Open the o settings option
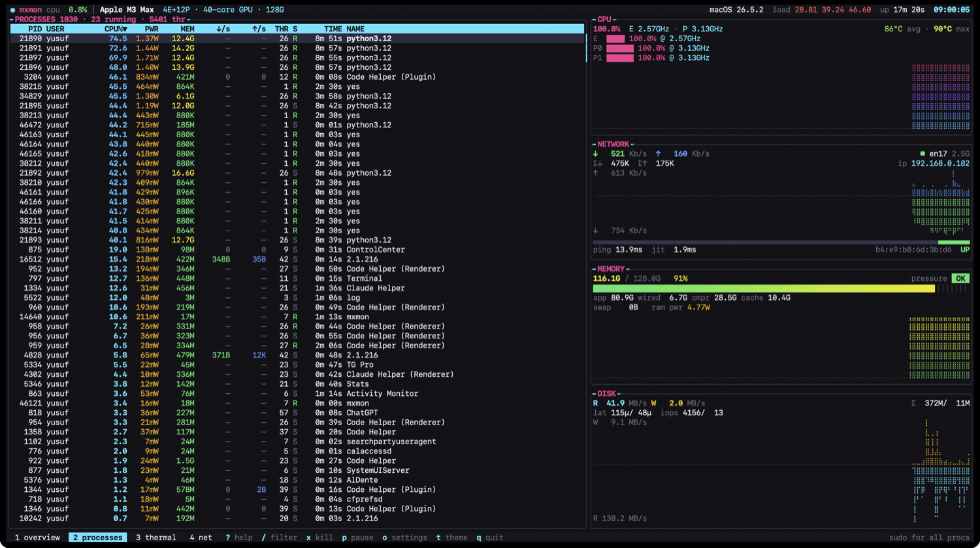This screenshot has height=548, width=980. (404, 538)
